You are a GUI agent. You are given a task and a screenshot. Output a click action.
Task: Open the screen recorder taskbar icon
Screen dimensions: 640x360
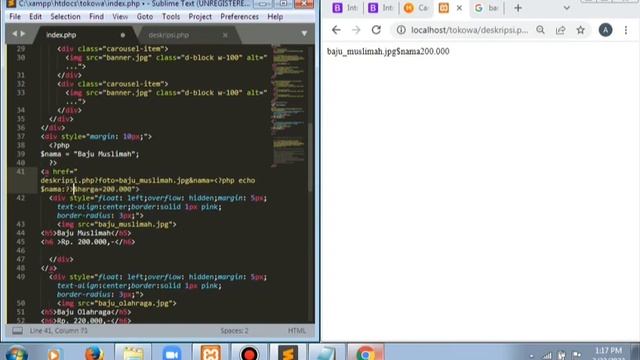click(249, 353)
